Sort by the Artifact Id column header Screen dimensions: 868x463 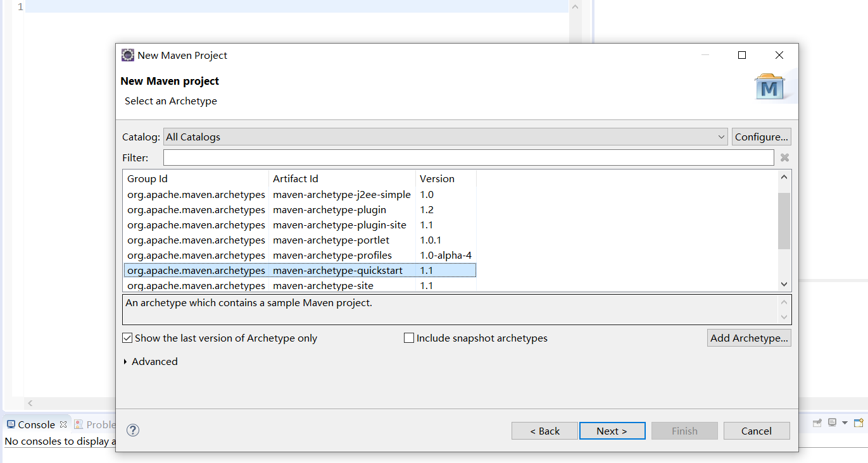(342, 178)
